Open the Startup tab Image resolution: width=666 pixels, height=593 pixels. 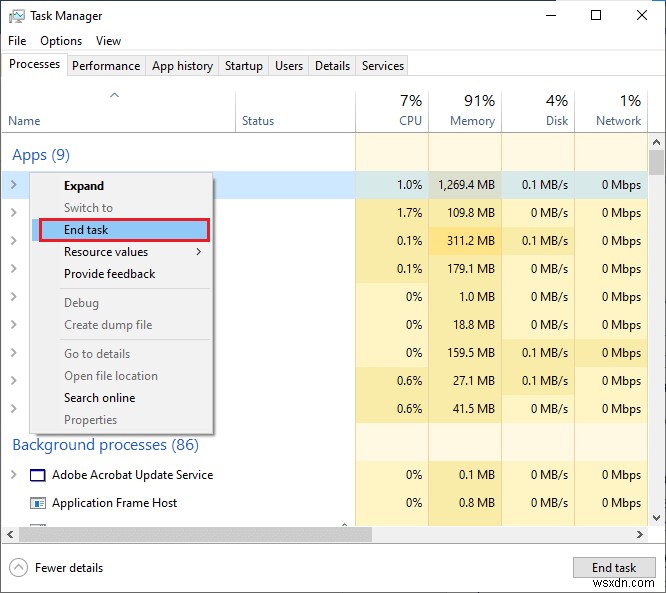coord(243,66)
